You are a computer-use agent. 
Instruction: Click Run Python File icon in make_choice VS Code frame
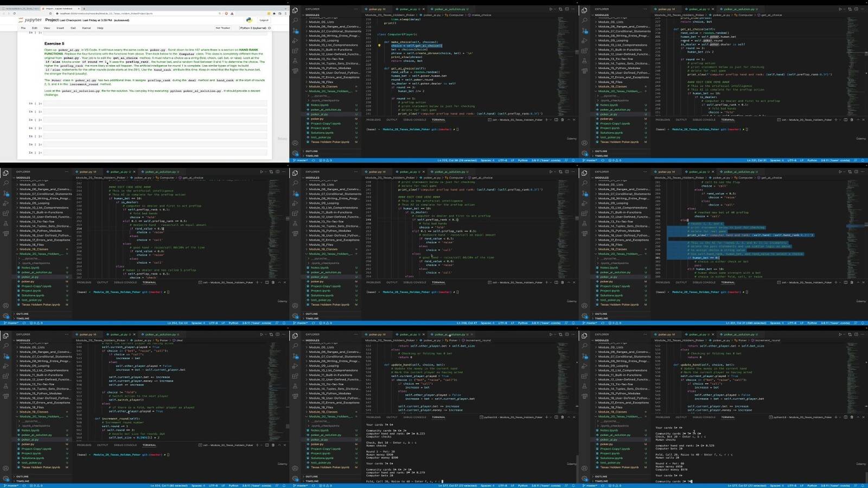[x=551, y=9]
